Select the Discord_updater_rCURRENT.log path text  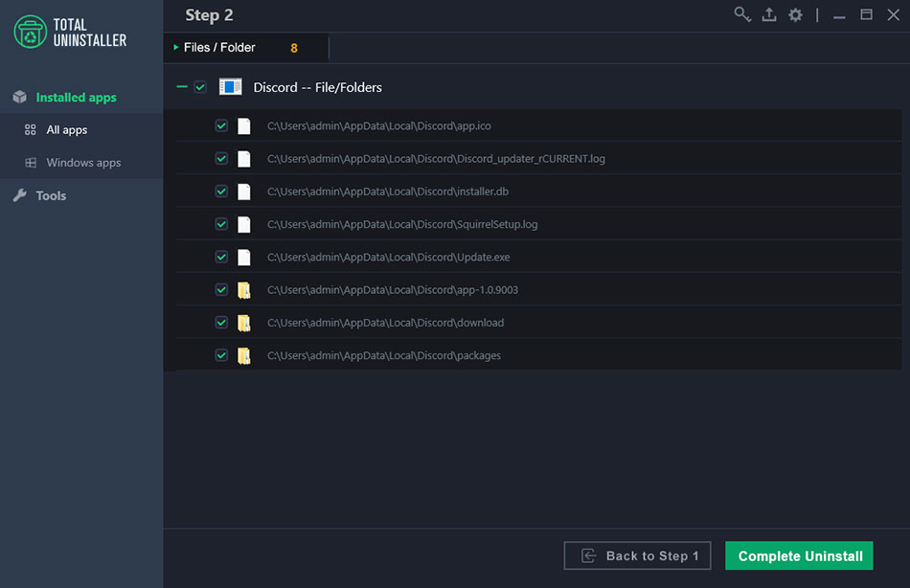(436, 158)
